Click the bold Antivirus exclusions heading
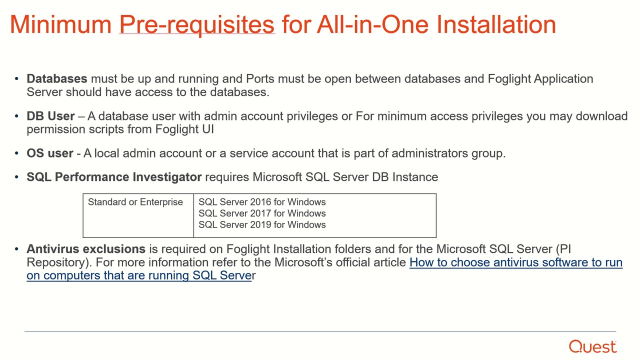The image size is (640, 360). tap(86, 249)
